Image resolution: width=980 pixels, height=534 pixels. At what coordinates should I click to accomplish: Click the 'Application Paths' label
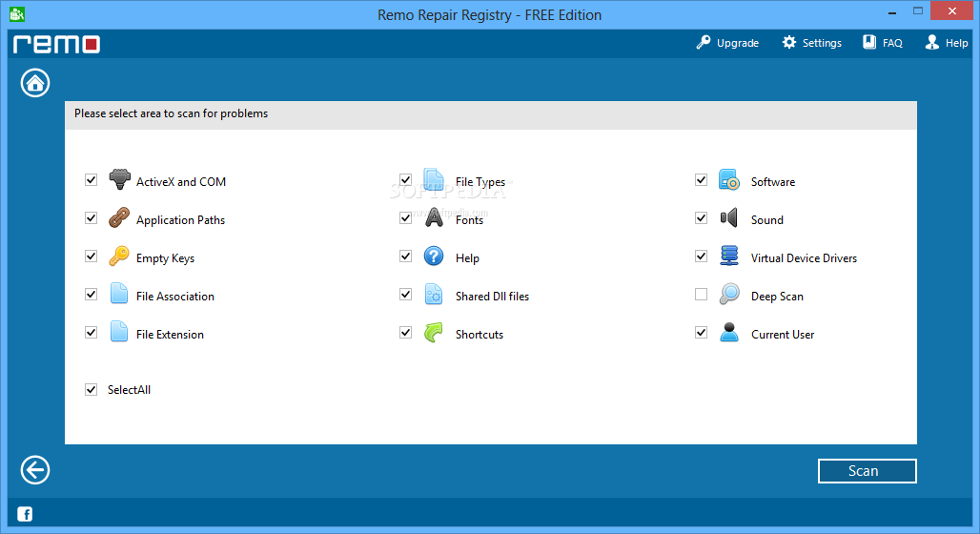point(180,220)
